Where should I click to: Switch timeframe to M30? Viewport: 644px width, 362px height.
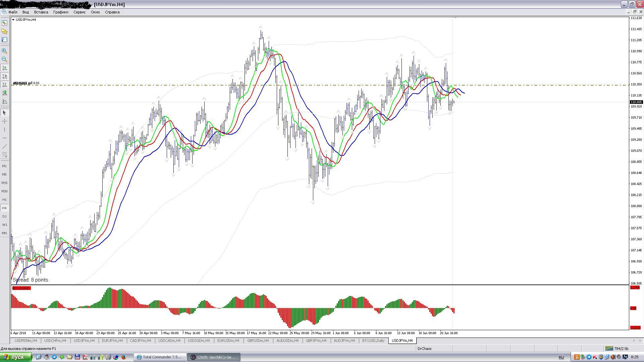4,191
